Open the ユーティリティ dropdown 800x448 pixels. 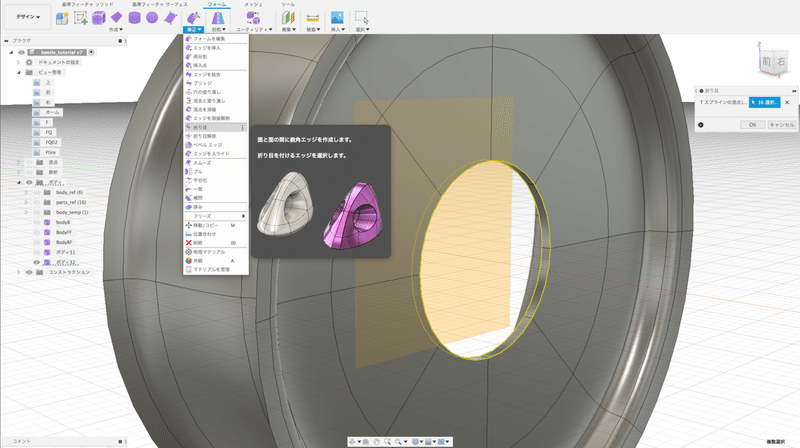254,30
